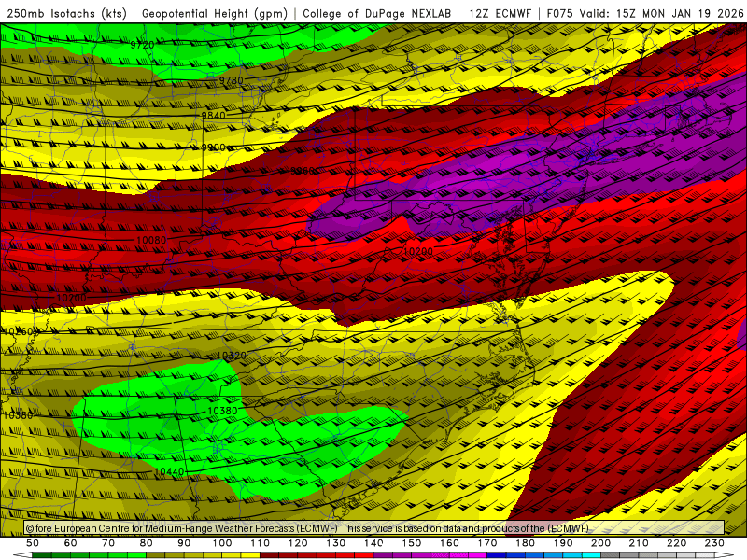
Task: Click the 220 knot legend label
Action: pyautogui.click(x=676, y=543)
